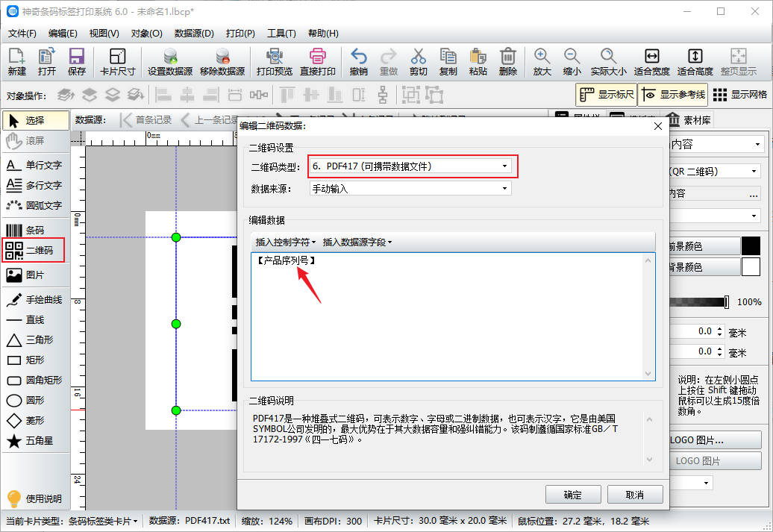
Task: Select the 单行文字 single-line text tool
Action: (35, 165)
